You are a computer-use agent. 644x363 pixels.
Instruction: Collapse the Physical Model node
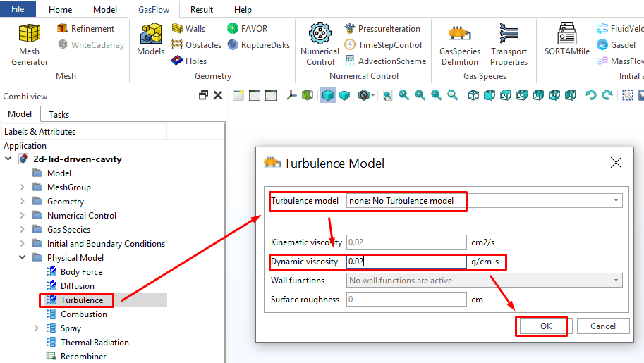click(23, 258)
